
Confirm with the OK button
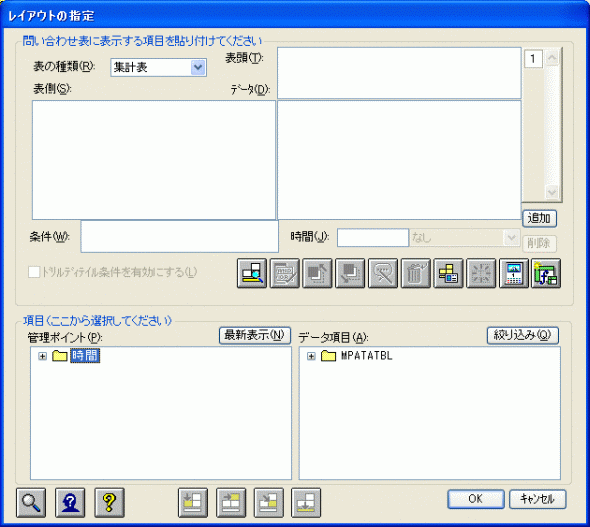click(x=476, y=499)
